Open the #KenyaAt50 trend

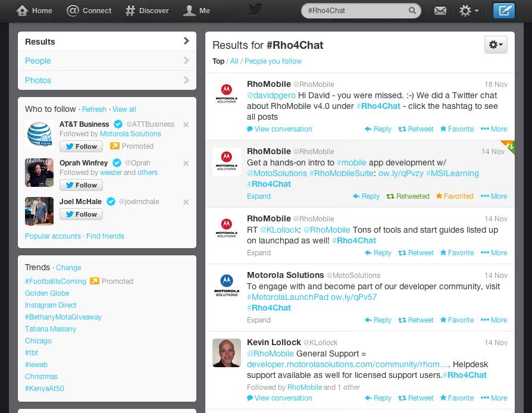45,388
